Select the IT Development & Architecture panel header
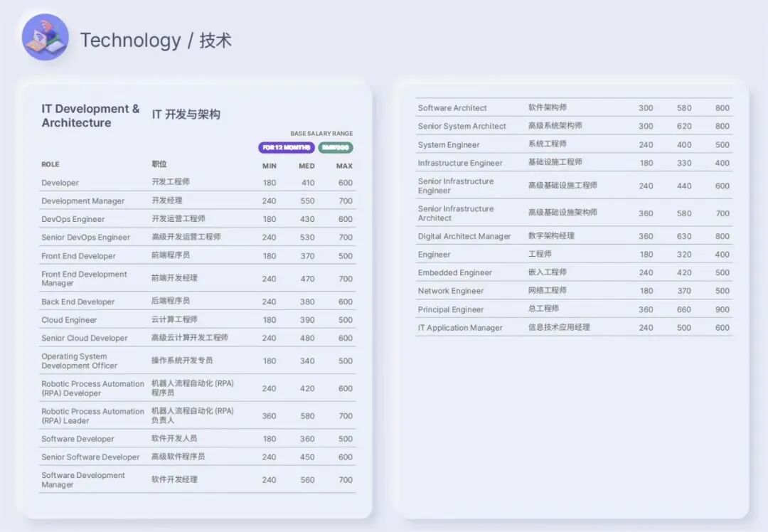Screen dimensions: 768x532 click(90, 115)
